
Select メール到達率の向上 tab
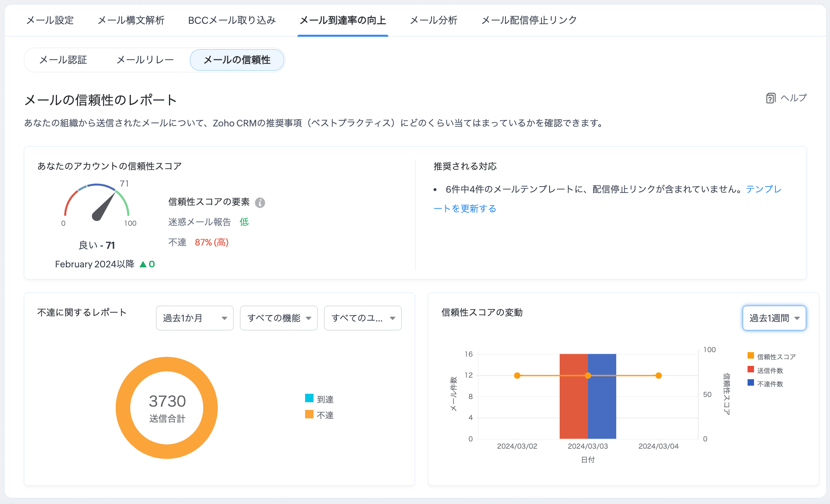click(343, 20)
